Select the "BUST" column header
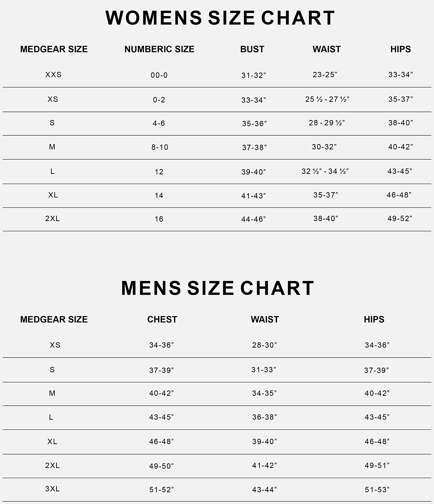 tap(252, 49)
